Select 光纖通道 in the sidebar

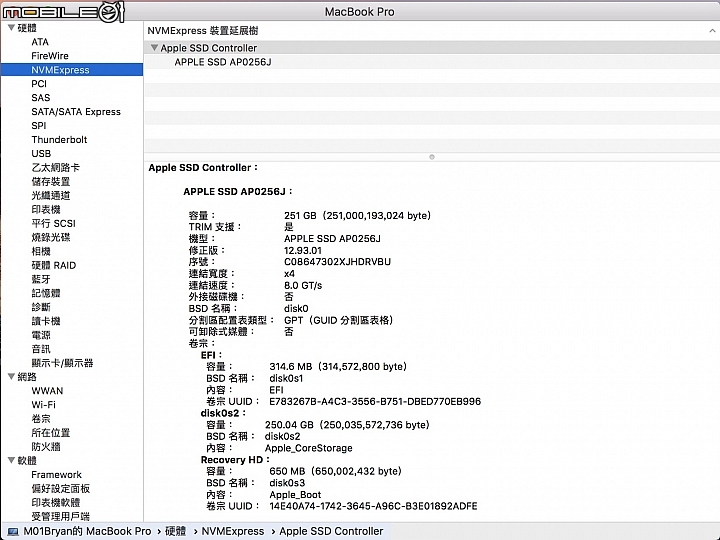[51, 196]
